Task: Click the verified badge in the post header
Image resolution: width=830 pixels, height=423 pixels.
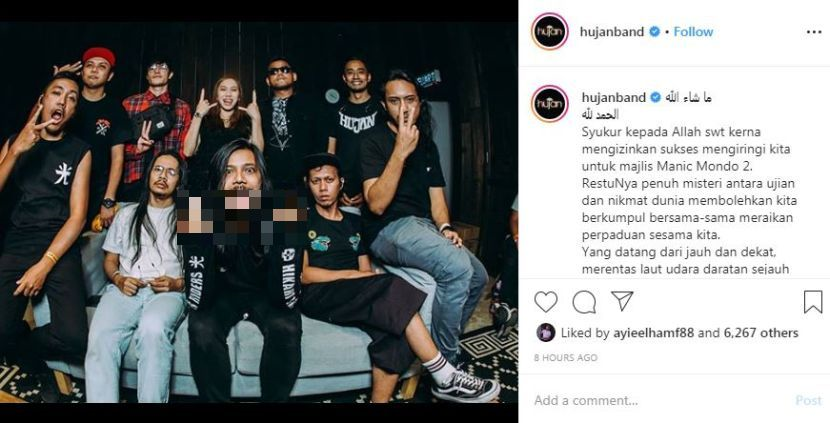Action: tap(654, 32)
